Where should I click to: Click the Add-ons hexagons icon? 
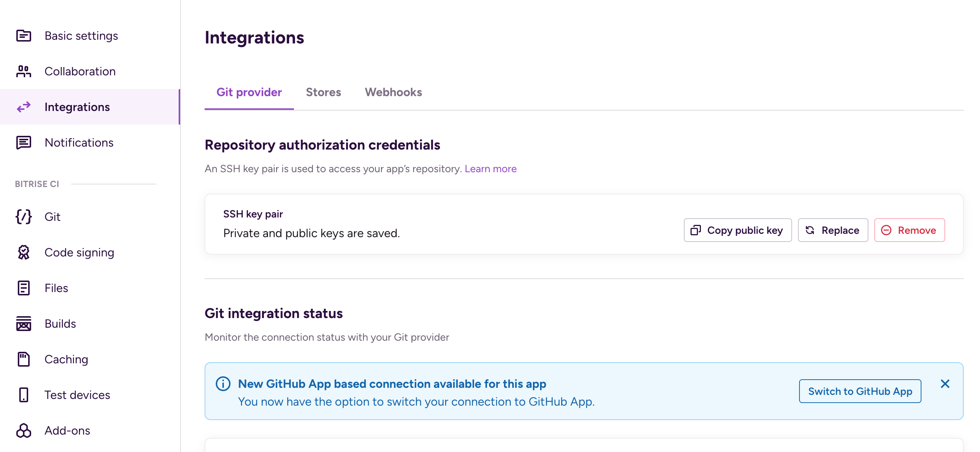pos(24,430)
